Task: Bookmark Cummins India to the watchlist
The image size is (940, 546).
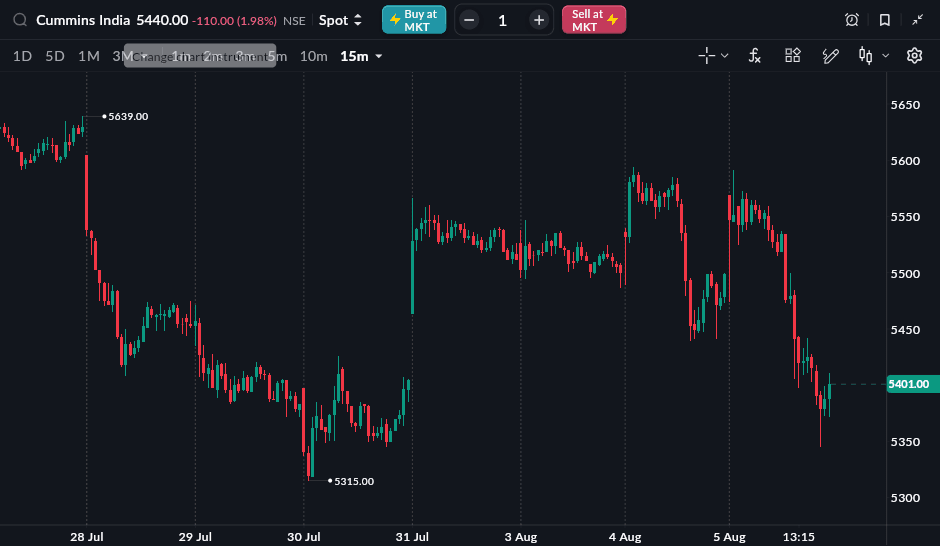Action: [x=885, y=20]
